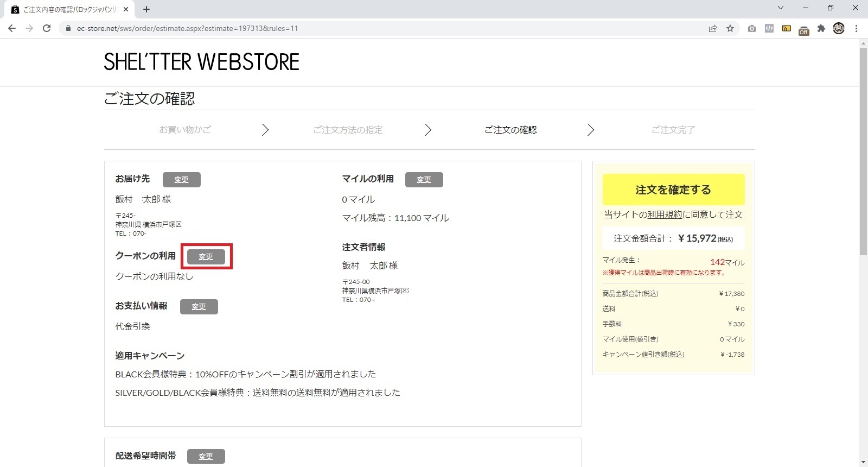Open Chrome three-dot menu

(x=856, y=28)
